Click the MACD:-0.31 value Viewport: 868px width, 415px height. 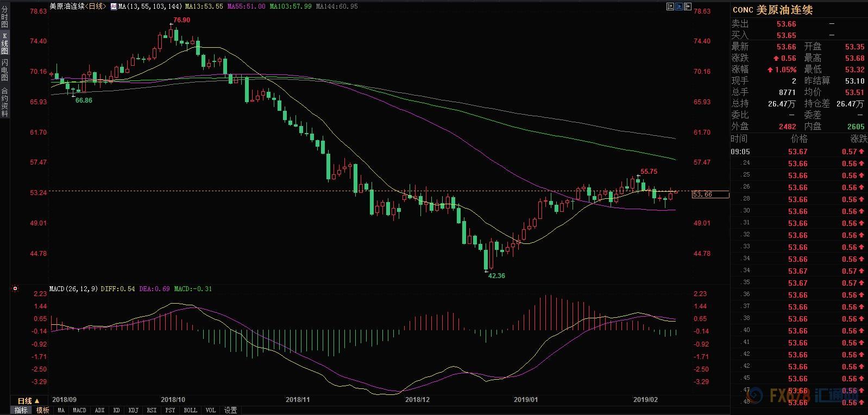pyautogui.click(x=193, y=289)
